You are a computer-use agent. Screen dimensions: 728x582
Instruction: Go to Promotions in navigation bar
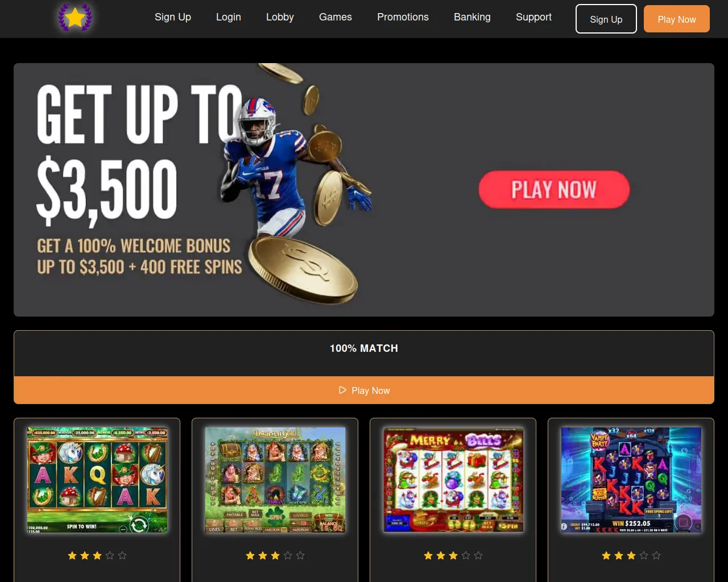(x=403, y=17)
